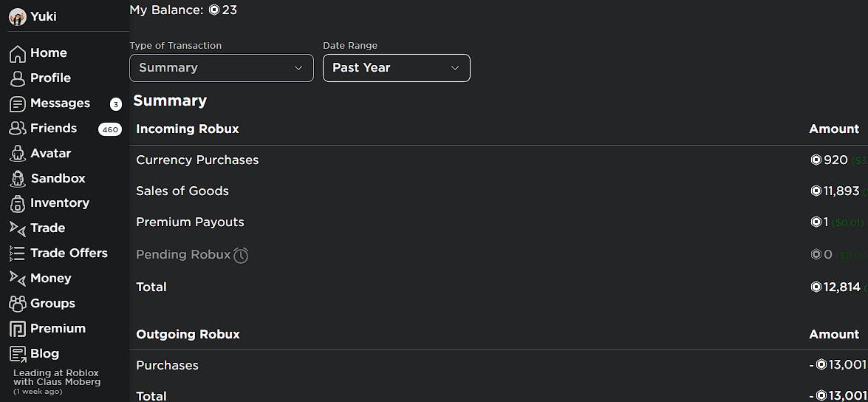
Task: Open Inventory via the backpack icon
Action: pos(18,204)
